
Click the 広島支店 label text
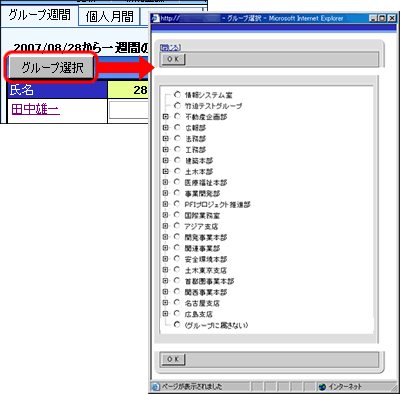[x=199, y=314]
